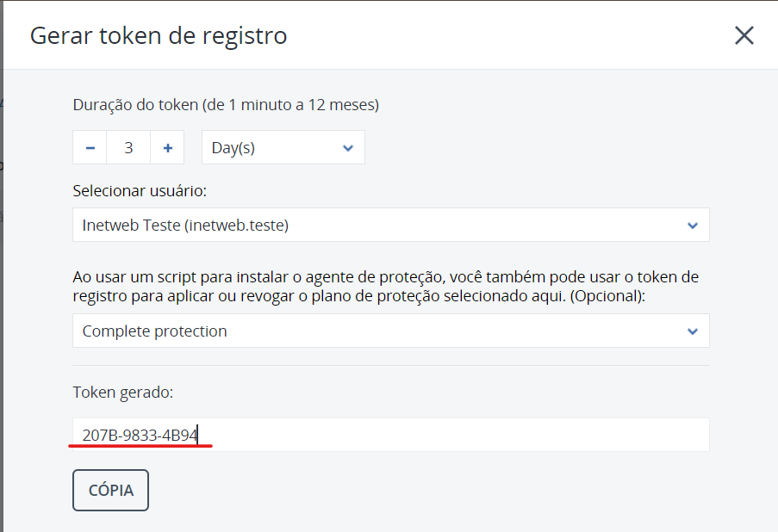Open the Complete protection plan dropdown
The image size is (778, 532).
tap(391, 331)
